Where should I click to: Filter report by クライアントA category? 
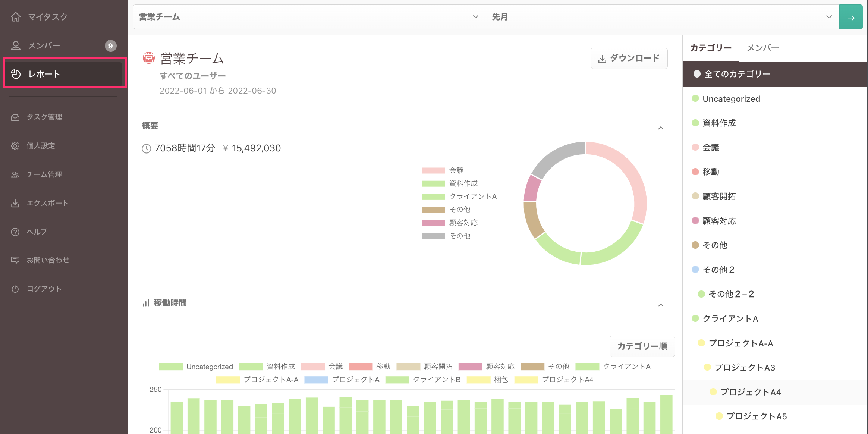tap(725, 318)
